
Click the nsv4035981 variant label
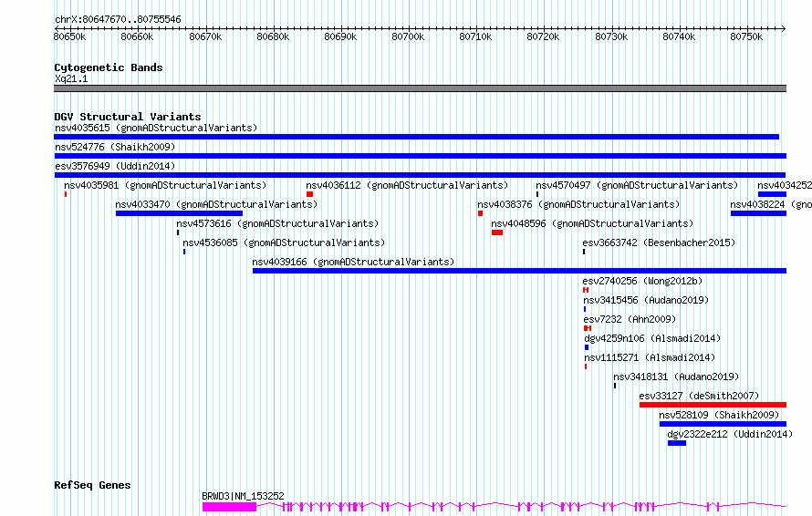[165, 185]
